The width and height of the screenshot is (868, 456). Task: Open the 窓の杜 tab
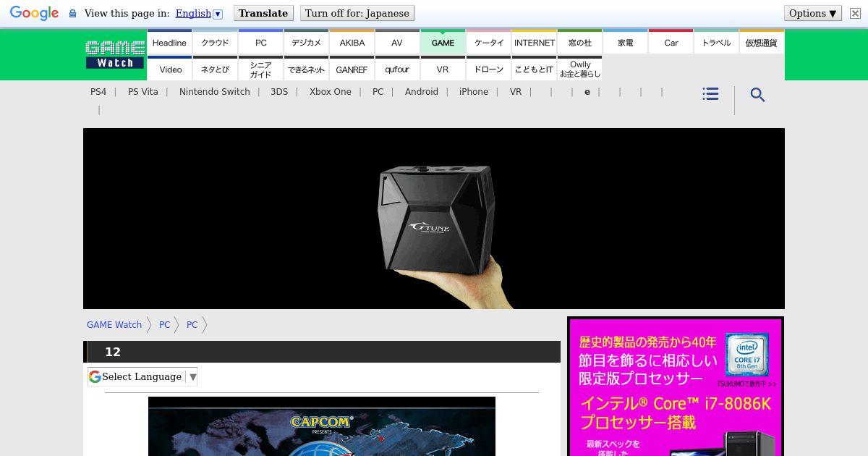[x=579, y=43]
